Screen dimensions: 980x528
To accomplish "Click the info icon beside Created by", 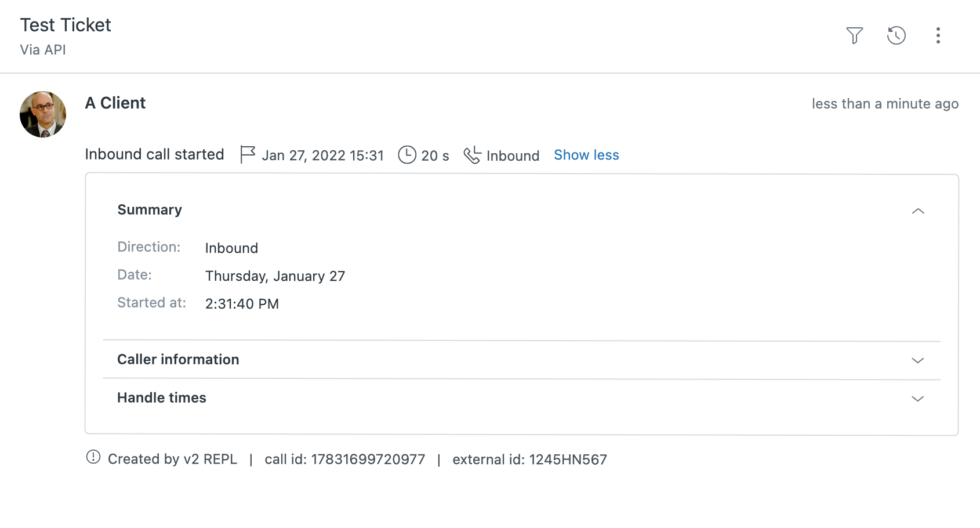I will (93, 457).
